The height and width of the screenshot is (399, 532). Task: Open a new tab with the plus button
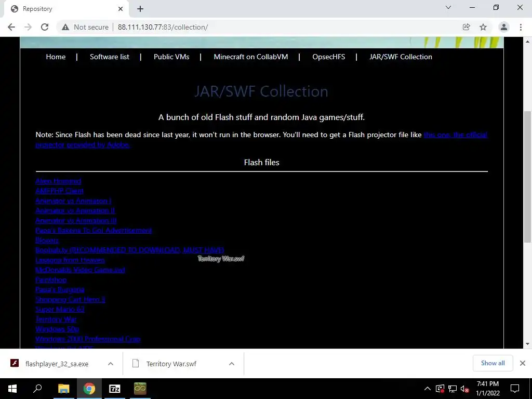140,9
